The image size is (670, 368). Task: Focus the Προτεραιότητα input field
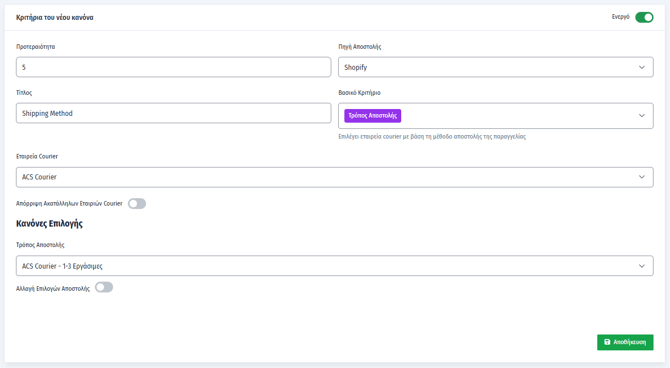tap(173, 67)
